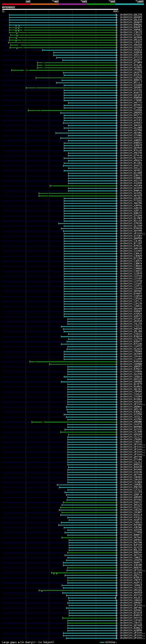Screen dimensions: 146x644
Task: Click the UniRef100_Q9KAD7 label
Action: [x=131, y=603]
